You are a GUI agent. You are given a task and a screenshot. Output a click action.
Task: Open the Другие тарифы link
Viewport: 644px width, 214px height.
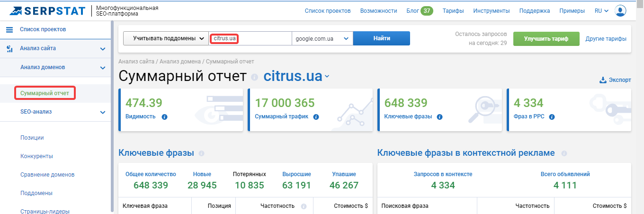(x=606, y=39)
